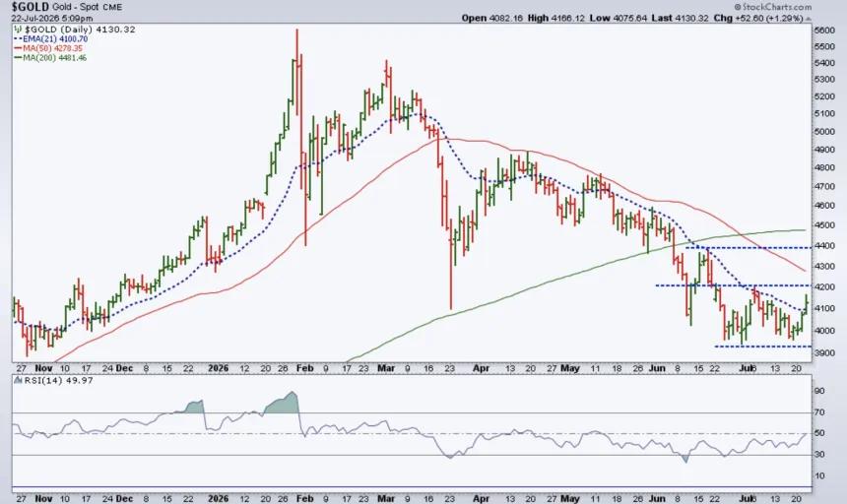847x504 pixels.
Task: Click the 50 level on RSI axis
Action: click(818, 433)
